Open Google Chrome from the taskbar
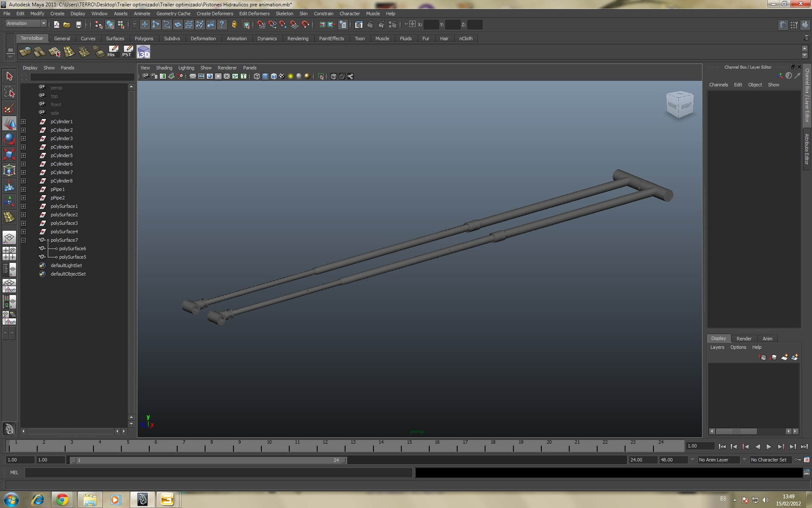 (63, 500)
